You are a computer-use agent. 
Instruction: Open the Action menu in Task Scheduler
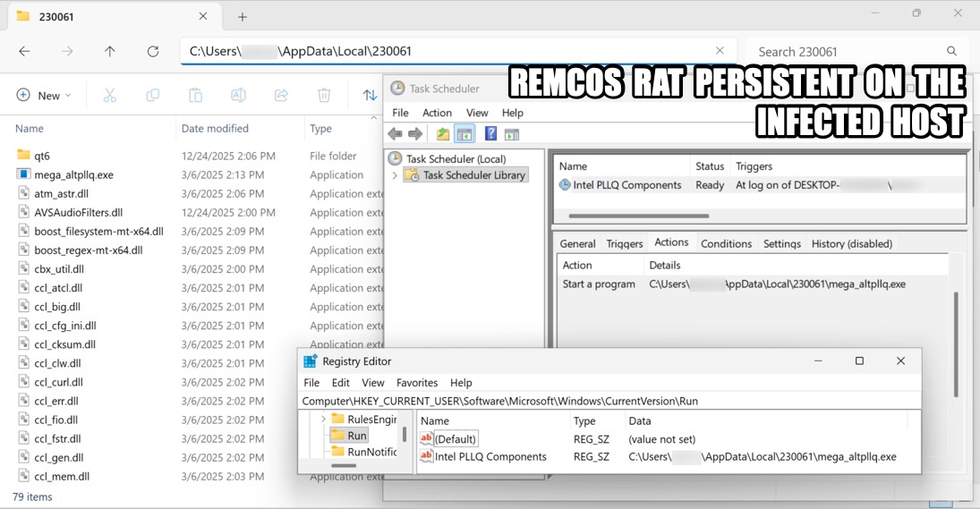coord(437,113)
